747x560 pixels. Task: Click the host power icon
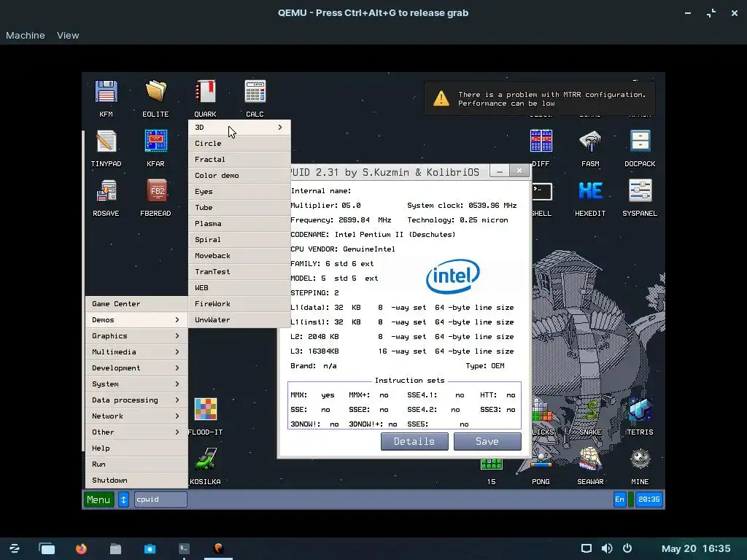tap(627, 548)
